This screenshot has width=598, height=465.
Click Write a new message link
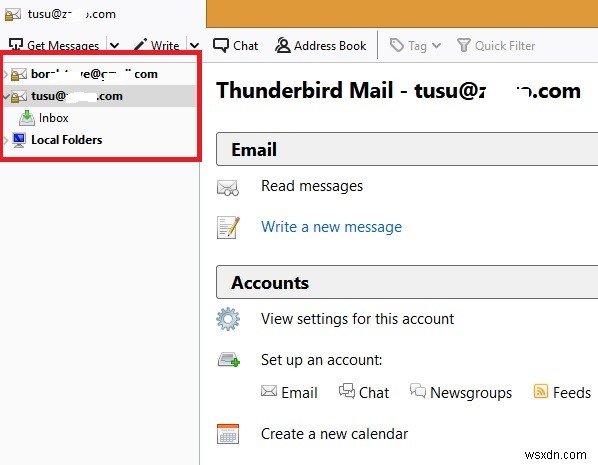(331, 227)
